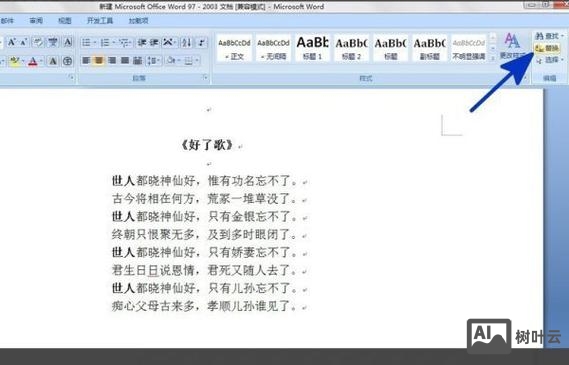Toggle Justify alignment

point(125,60)
